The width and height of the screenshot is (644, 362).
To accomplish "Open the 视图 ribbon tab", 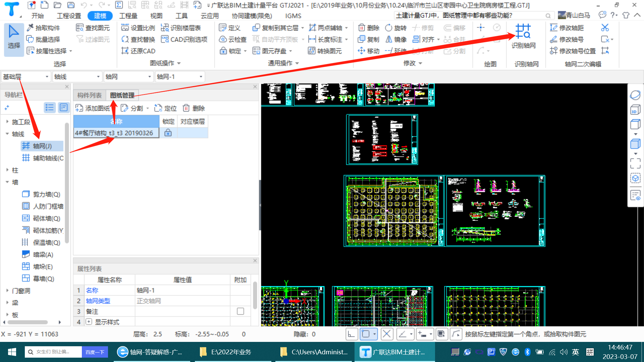I will tap(156, 16).
